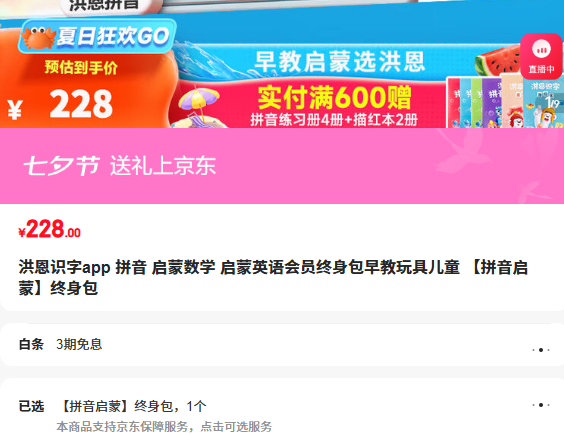The width and height of the screenshot is (564, 435).
Task: Click the crab icon on summer banner
Action: click(38, 37)
